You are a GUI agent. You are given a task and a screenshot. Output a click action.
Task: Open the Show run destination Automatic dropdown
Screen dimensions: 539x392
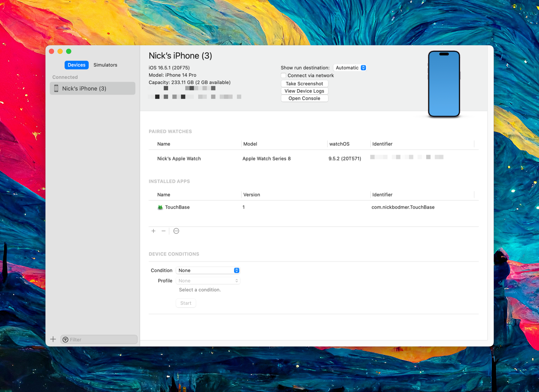[350, 68]
